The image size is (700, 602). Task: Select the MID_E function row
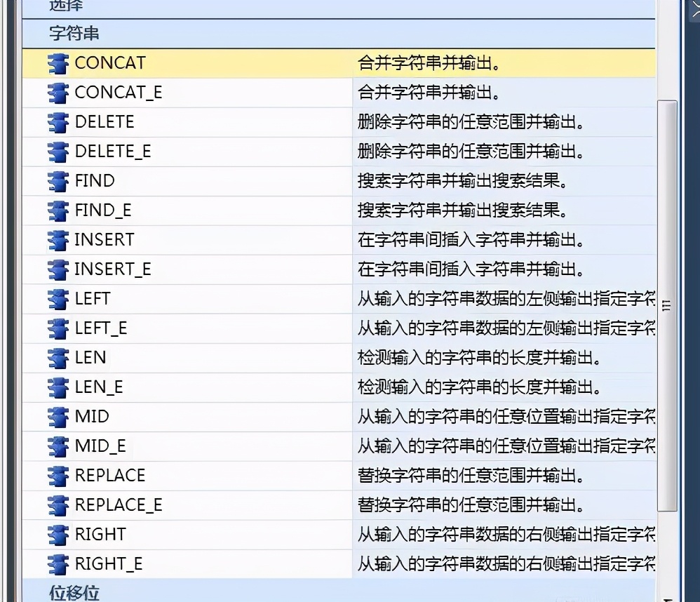point(100,446)
